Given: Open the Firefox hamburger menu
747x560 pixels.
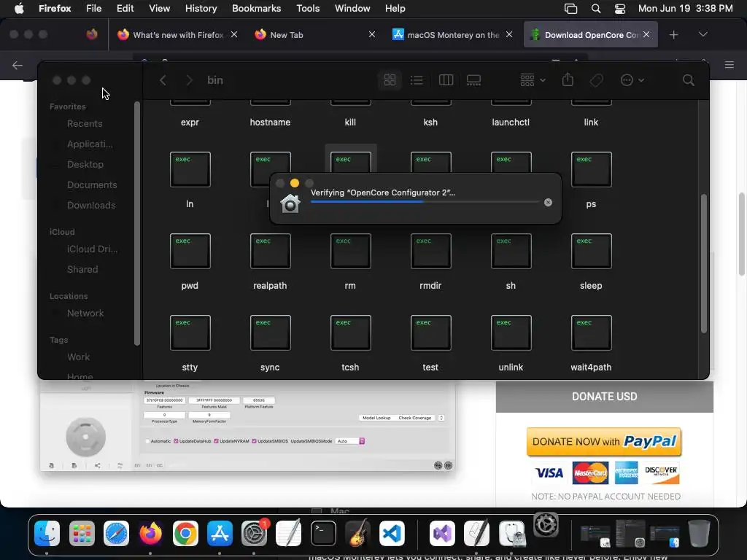Looking at the screenshot, I should tap(729, 65).
